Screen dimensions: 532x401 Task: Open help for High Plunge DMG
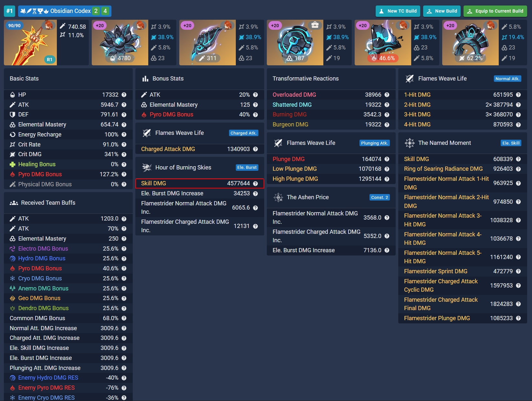[x=387, y=179]
